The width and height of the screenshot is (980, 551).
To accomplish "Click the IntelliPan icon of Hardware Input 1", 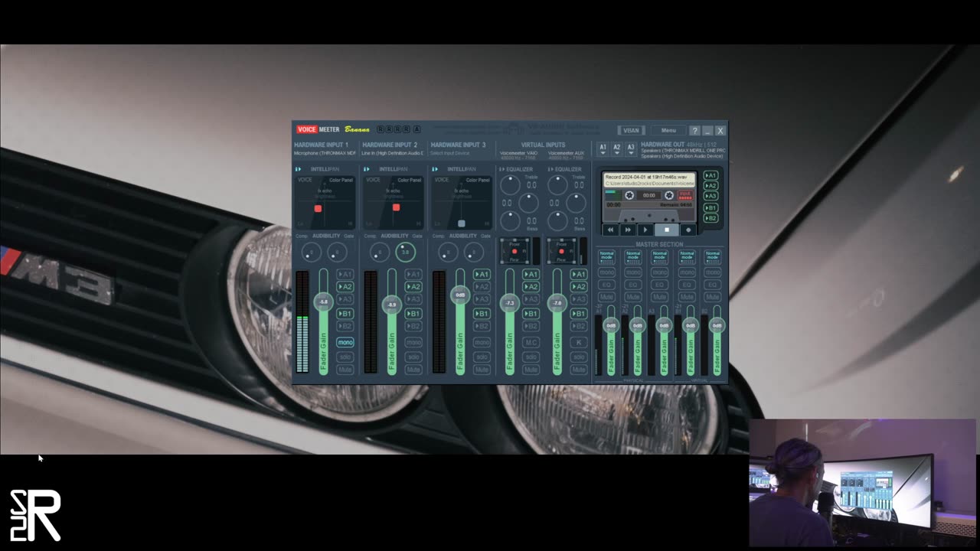I will tap(298, 169).
